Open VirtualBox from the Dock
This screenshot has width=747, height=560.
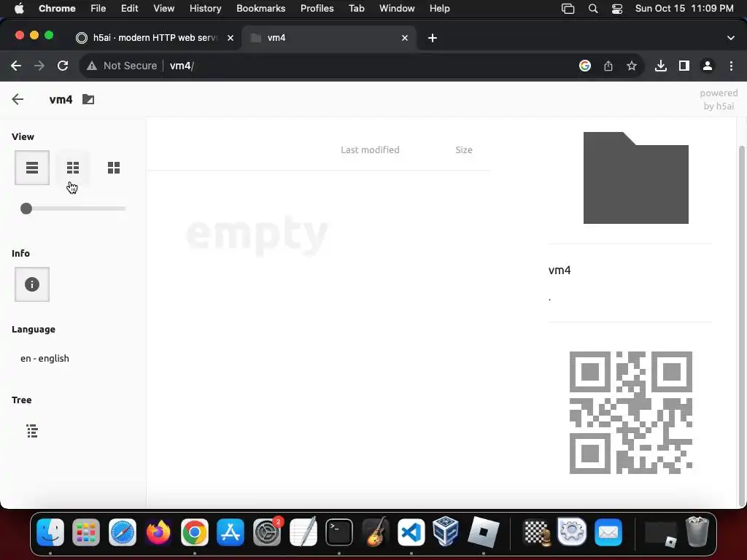pyautogui.click(x=446, y=531)
